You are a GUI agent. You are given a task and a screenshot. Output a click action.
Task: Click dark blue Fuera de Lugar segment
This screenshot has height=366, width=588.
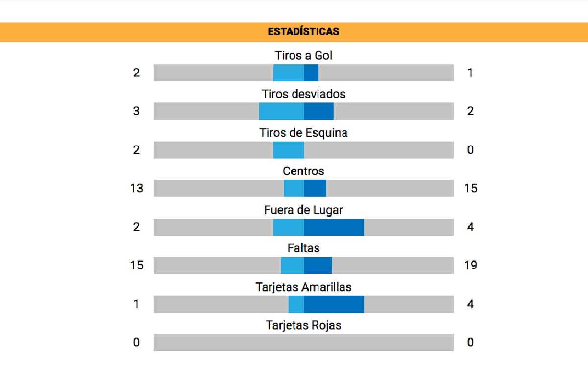[x=334, y=227]
